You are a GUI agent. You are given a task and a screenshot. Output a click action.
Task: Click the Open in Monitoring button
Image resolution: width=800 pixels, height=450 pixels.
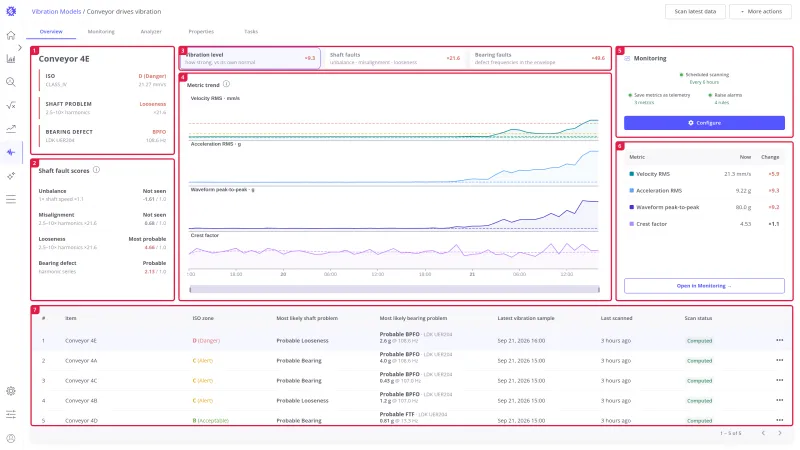coord(704,286)
